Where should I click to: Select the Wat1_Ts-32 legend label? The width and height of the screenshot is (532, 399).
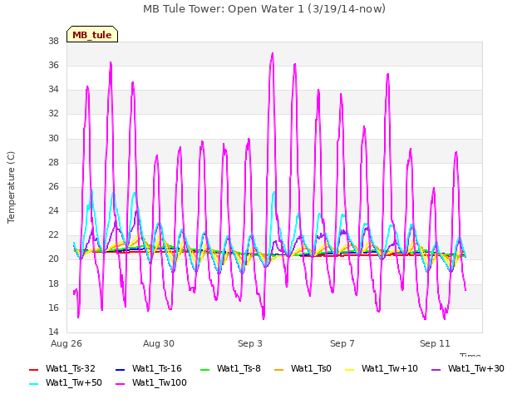70,368
